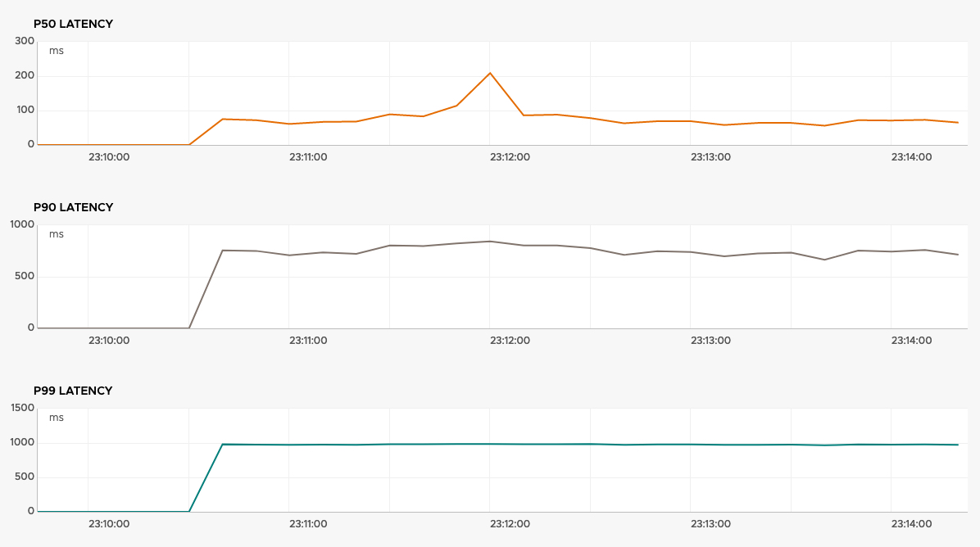Click the 23:11:00 label under P99 chart
This screenshot has height=547, width=980.
click(308, 525)
